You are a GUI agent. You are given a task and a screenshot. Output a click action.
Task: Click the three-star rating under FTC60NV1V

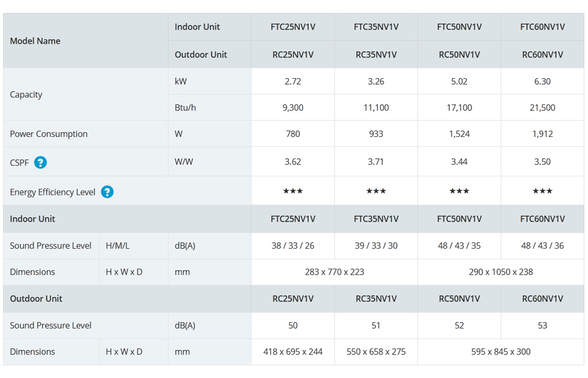coord(543,191)
